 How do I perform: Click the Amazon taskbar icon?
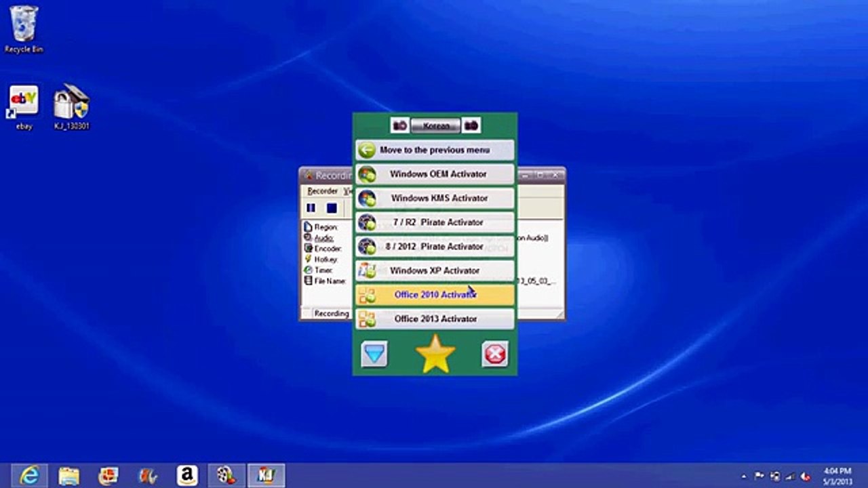[x=187, y=476]
